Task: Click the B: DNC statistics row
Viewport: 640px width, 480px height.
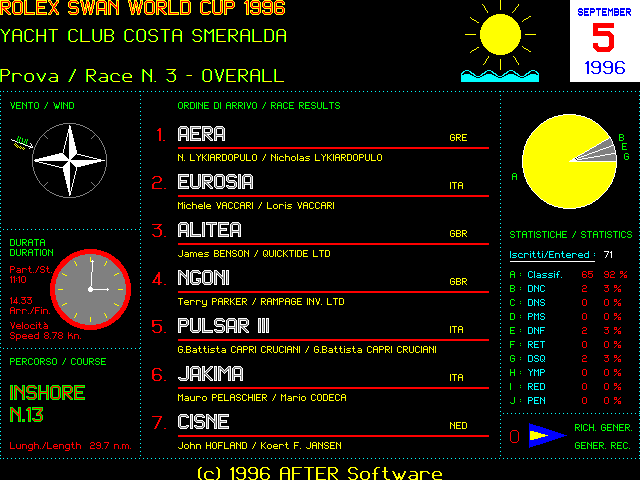Action: pyautogui.click(x=565, y=289)
